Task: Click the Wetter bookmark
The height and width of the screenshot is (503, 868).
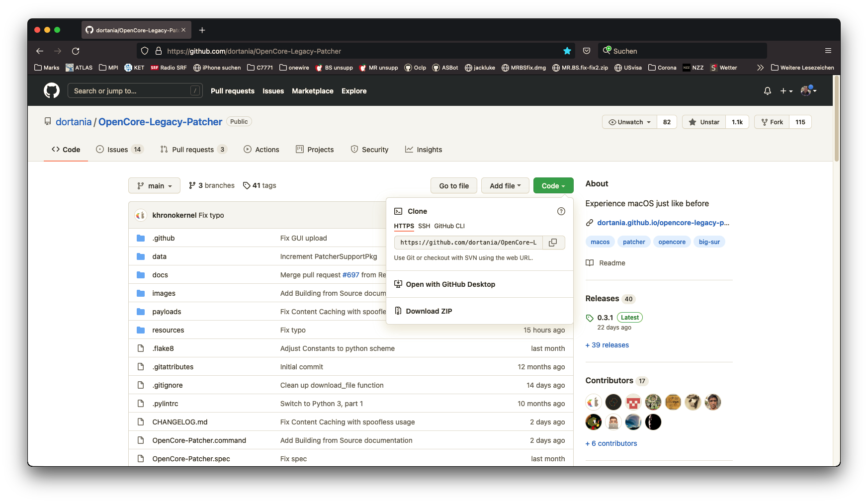Action: pos(724,68)
